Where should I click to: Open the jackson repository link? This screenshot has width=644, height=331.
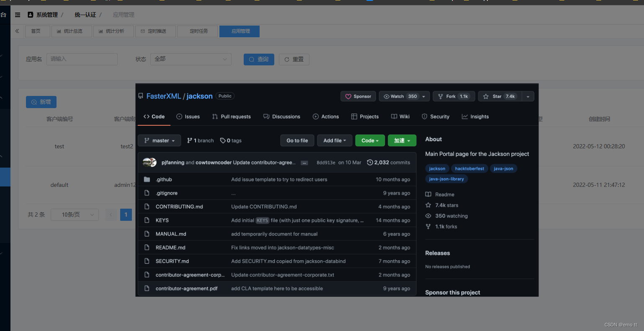199,96
